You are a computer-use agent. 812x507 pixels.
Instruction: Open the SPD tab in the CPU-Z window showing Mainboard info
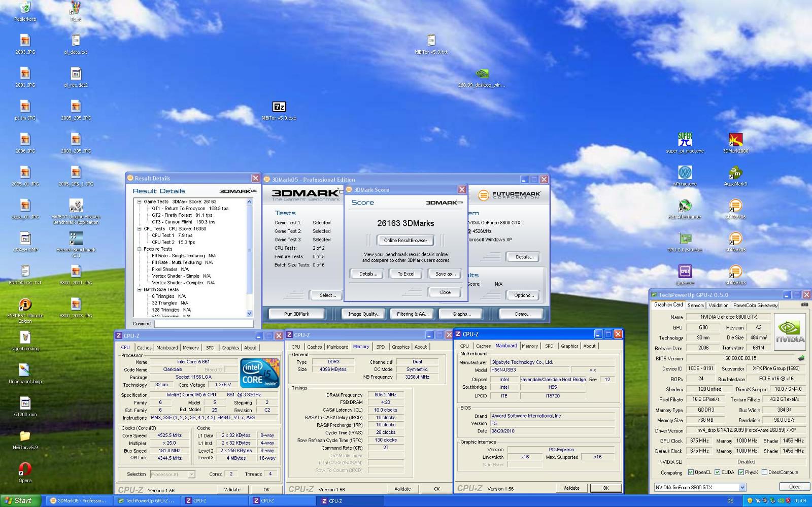click(549, 346)
